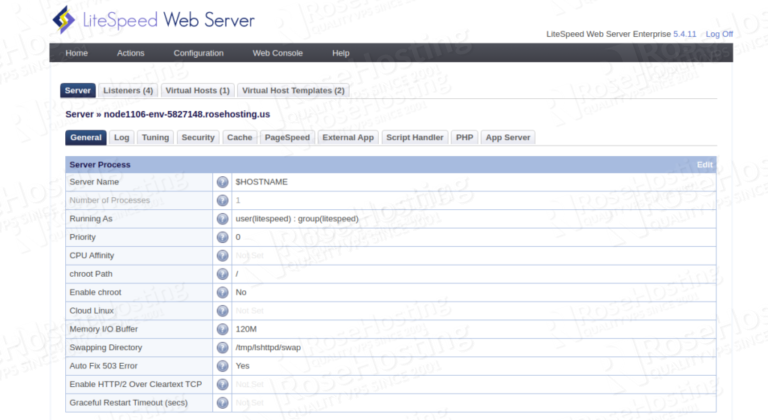The height and width of the screenshot is (420, 768).
Task: Switch to Virtual Host Templates (2) tab
Action: pyautogui.click(x=293, y=90)
